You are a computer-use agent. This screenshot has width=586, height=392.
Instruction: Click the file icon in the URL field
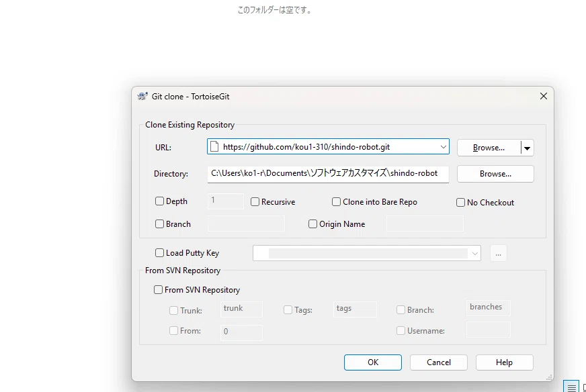tap(214, 147)
